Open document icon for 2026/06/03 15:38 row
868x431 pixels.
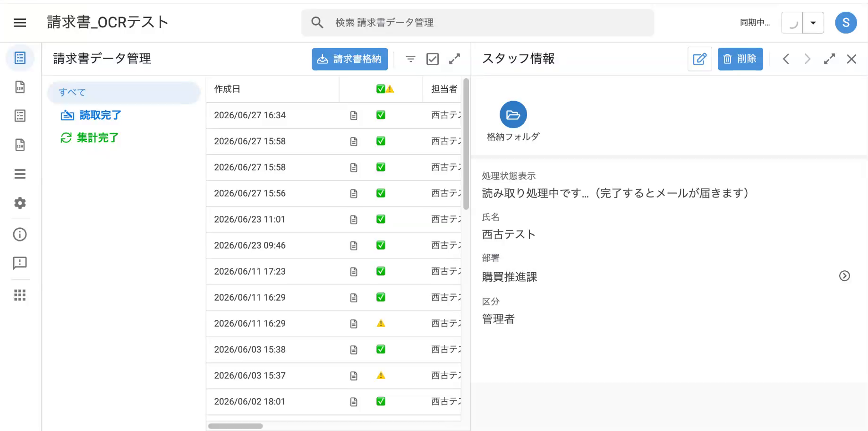354,349
